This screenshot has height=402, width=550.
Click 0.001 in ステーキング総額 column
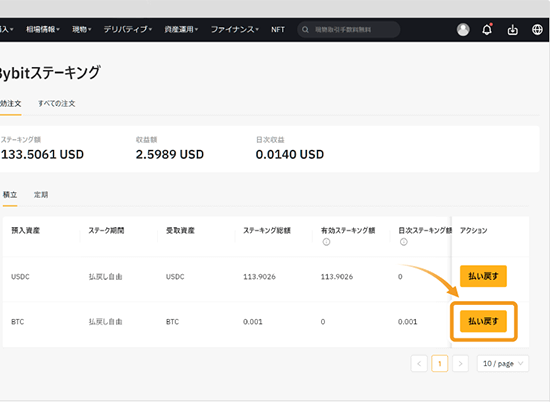click(x=253, y=322)
